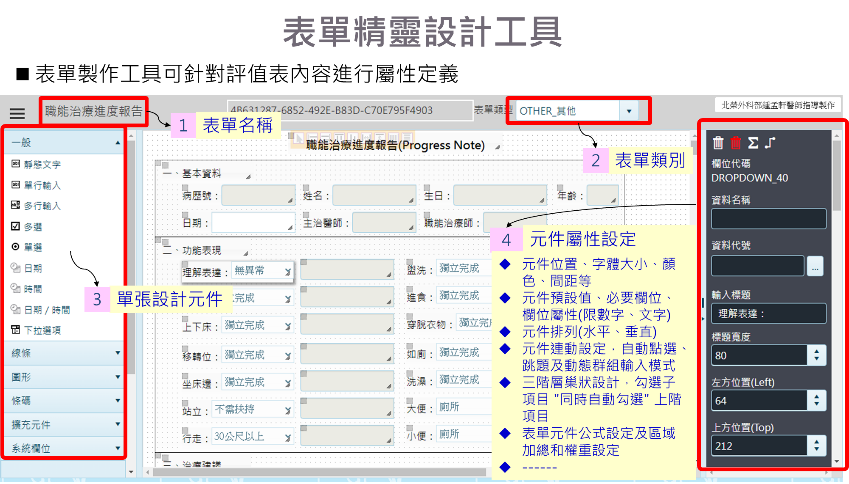Image resolution: width=849 pixels, height=484 pixels.
Task: Click the 輸入標題 field showing 理解表達
Action: (769, 313)
